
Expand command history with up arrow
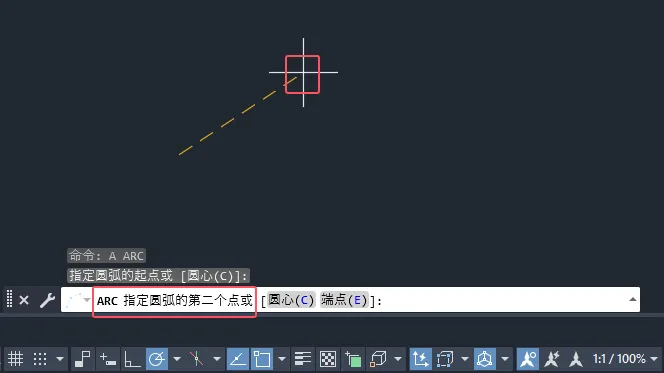[633, 299]
